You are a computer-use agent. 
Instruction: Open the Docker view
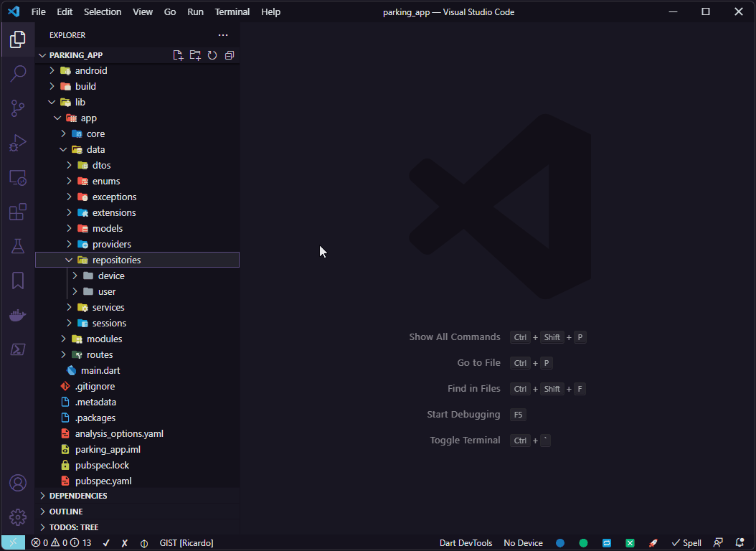click(x=18, y=315)
